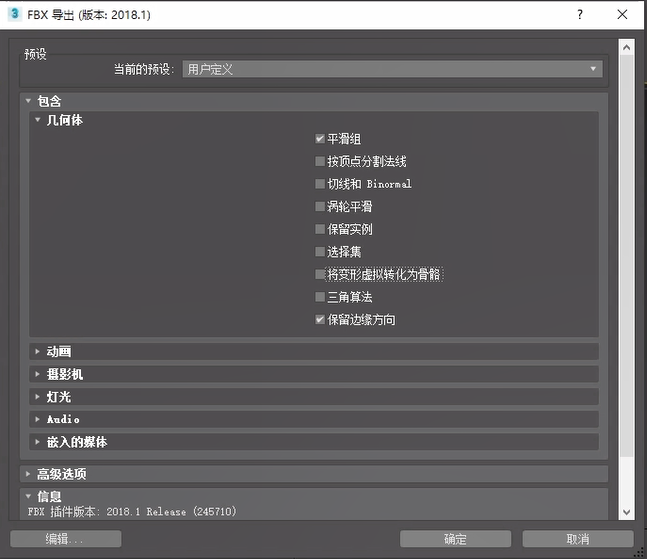
Task: Enable 切线和 Binormal checkbox
Action: tap(320, 184)
